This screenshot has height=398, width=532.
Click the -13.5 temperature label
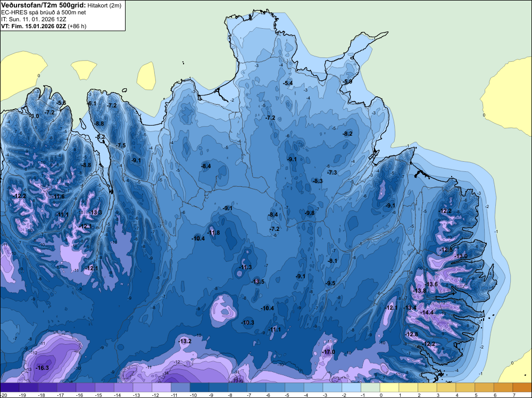coord(257,281)
